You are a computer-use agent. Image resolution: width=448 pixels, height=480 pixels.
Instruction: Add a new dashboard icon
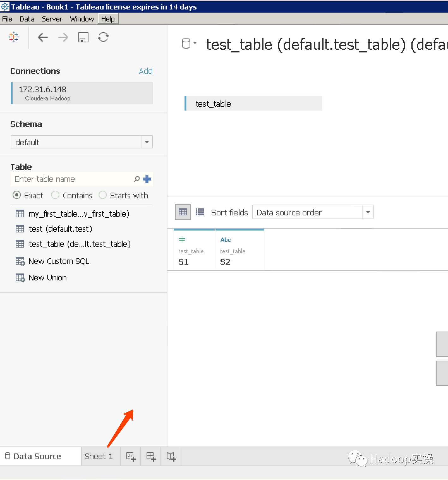tap(151, 457)
